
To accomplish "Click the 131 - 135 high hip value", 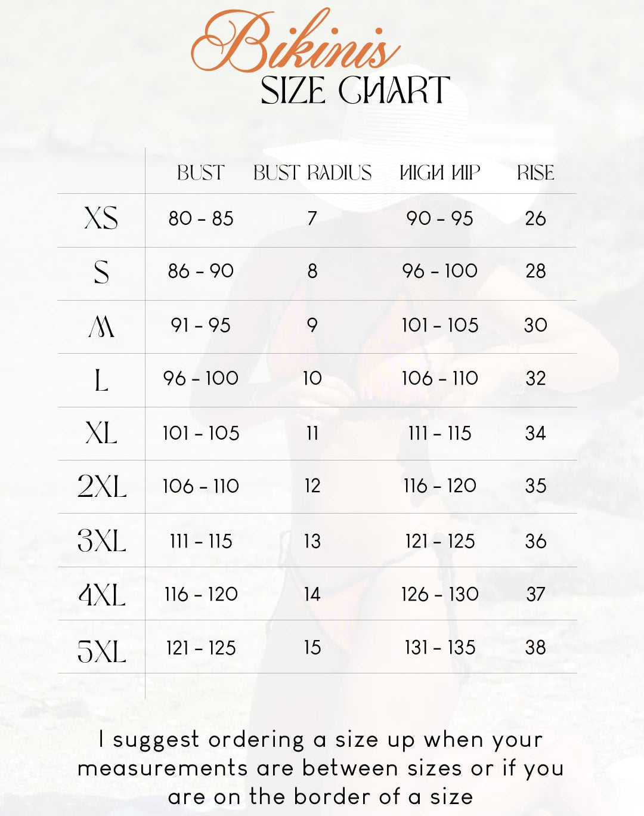I will 440,647.
